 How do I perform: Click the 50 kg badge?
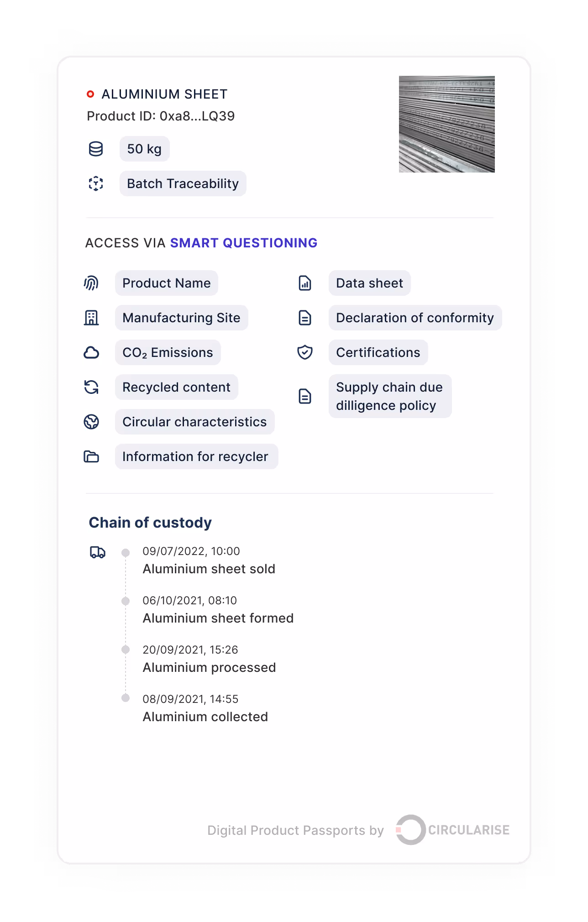coord(144,148)
